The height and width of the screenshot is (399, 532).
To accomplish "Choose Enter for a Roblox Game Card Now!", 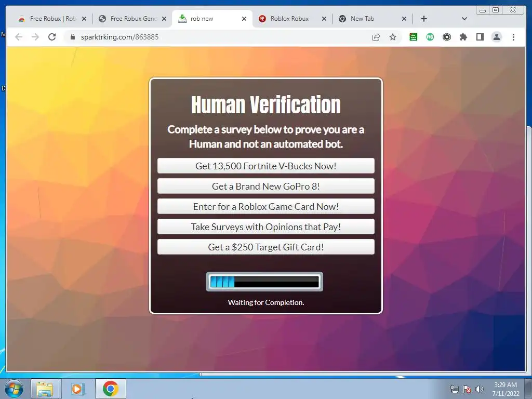I will (x=265, y=207).
